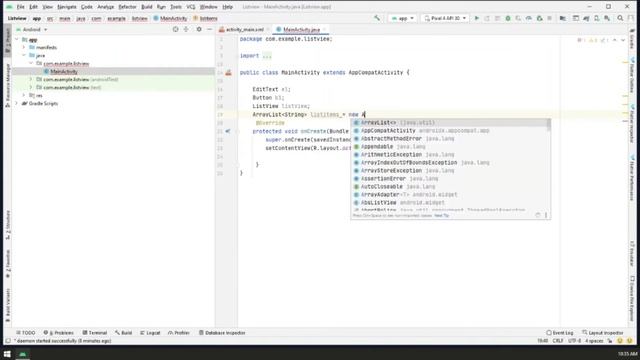Expand the manifests folder
640x360 pixels.
[x=24, y=47]
